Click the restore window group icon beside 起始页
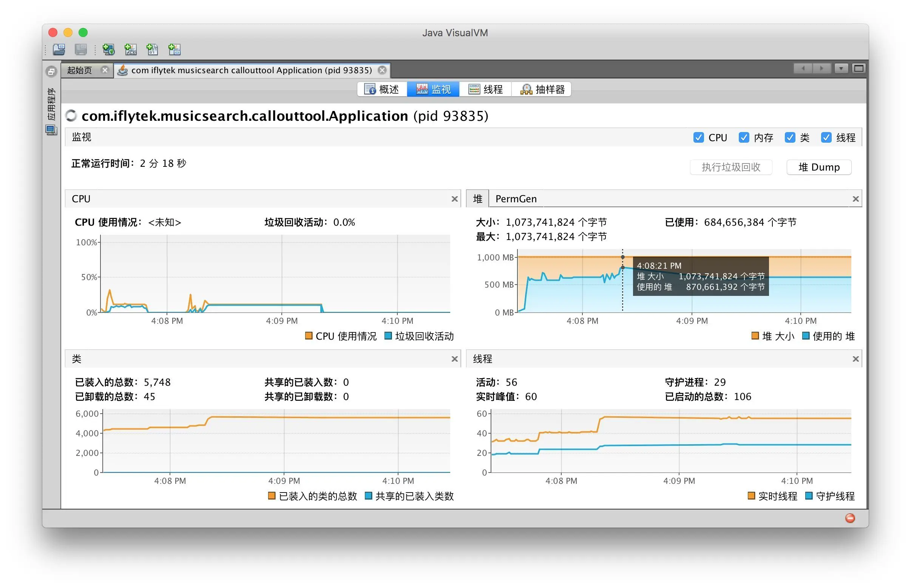The height and width of the screenshot is (588, 911). click(x=51, y=71)
